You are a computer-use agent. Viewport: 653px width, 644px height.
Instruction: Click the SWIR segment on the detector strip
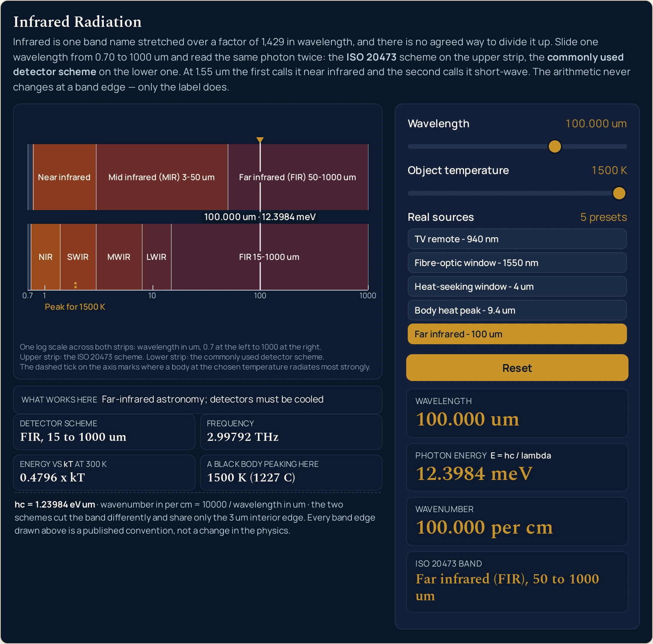[x=78, y=257]
